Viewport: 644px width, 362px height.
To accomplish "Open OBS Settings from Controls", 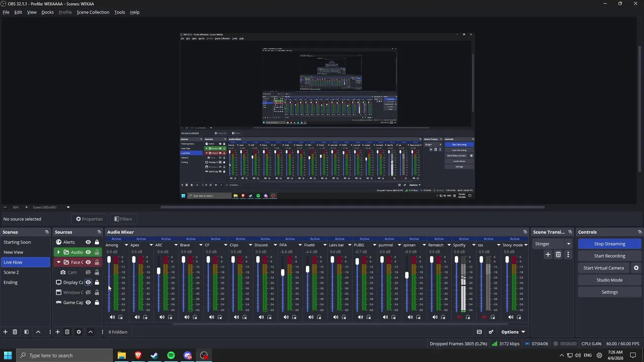I will click(x=609, y=292).
